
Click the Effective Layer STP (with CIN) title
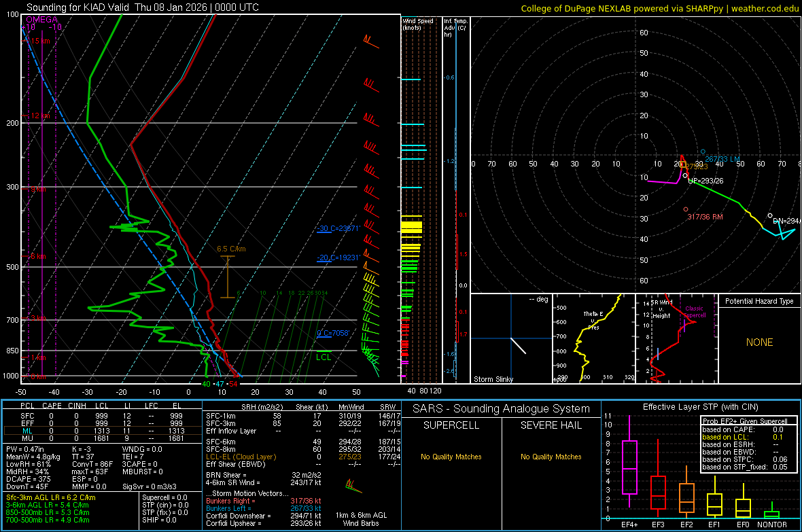click(700, 407)
